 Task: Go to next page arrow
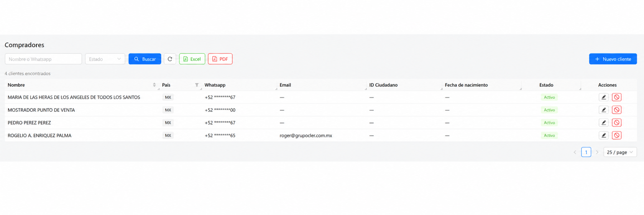pos(597,152)
